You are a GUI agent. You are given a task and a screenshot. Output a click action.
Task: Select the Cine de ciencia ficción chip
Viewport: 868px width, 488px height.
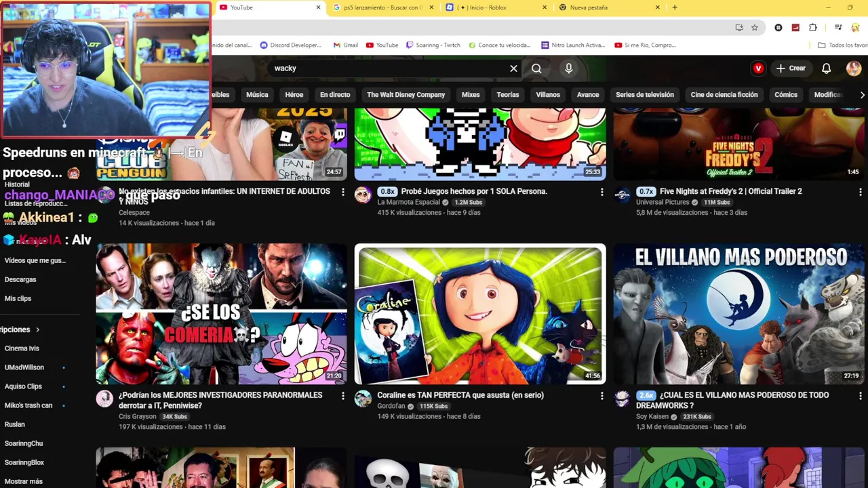point(724,95)
